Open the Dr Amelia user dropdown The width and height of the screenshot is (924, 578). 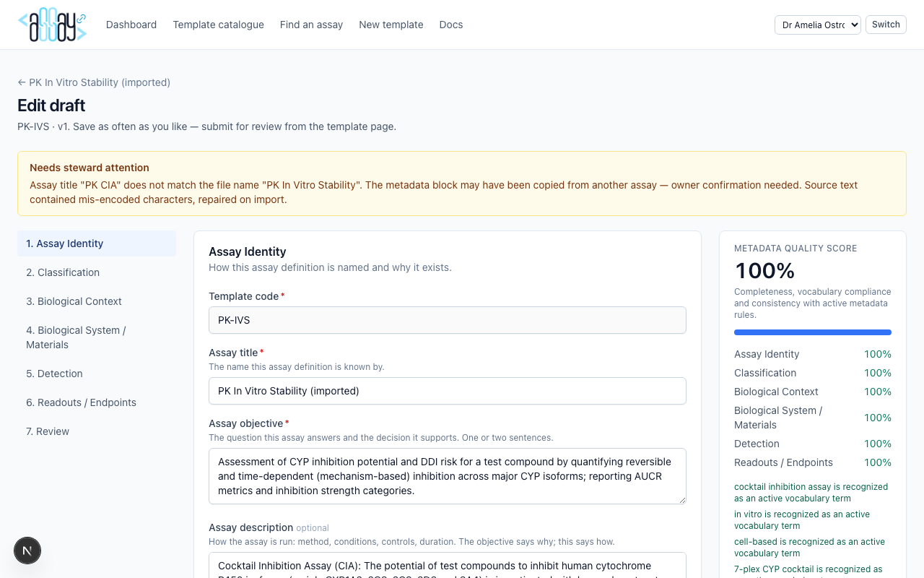[818, 25]
